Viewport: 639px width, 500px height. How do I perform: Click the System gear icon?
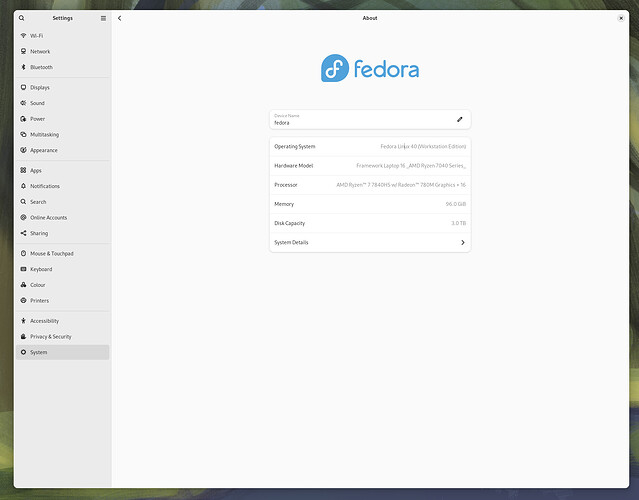(x=23, y=352)
